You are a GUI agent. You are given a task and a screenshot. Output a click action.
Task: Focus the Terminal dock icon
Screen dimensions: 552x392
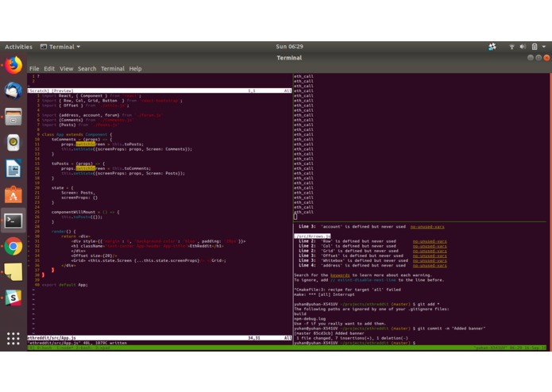[14, 221]
